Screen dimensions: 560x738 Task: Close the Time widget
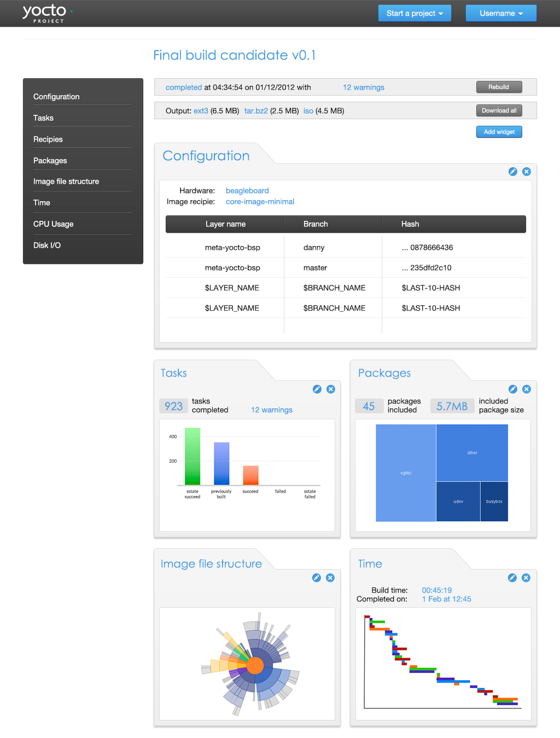click(526, 578)
